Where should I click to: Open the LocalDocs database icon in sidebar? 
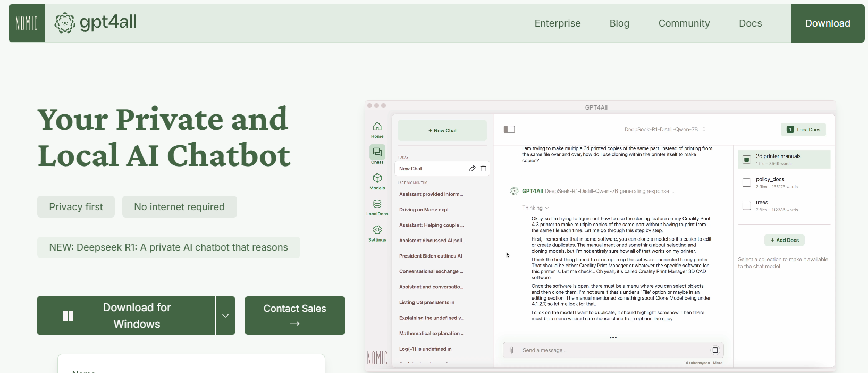coord(377,204)
